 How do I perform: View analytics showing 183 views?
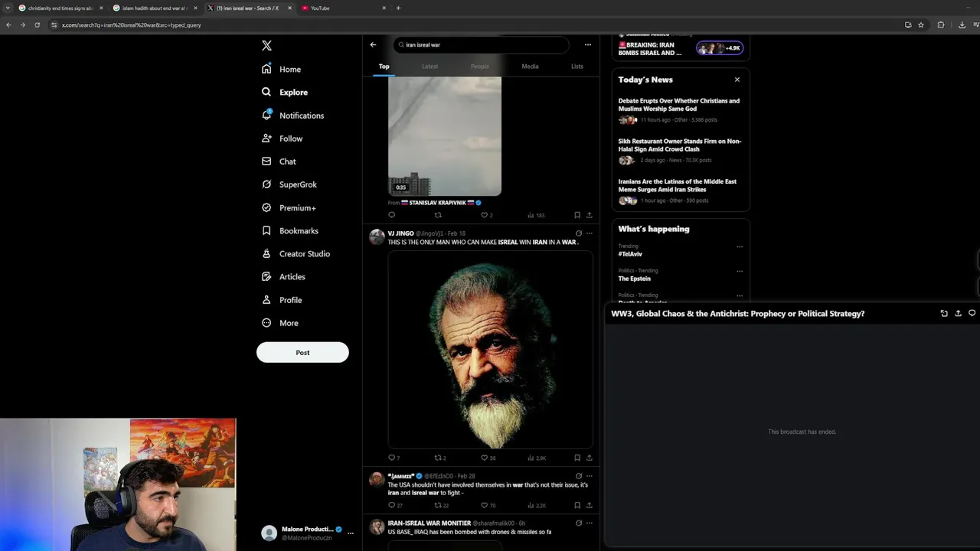tap(536, 215)
